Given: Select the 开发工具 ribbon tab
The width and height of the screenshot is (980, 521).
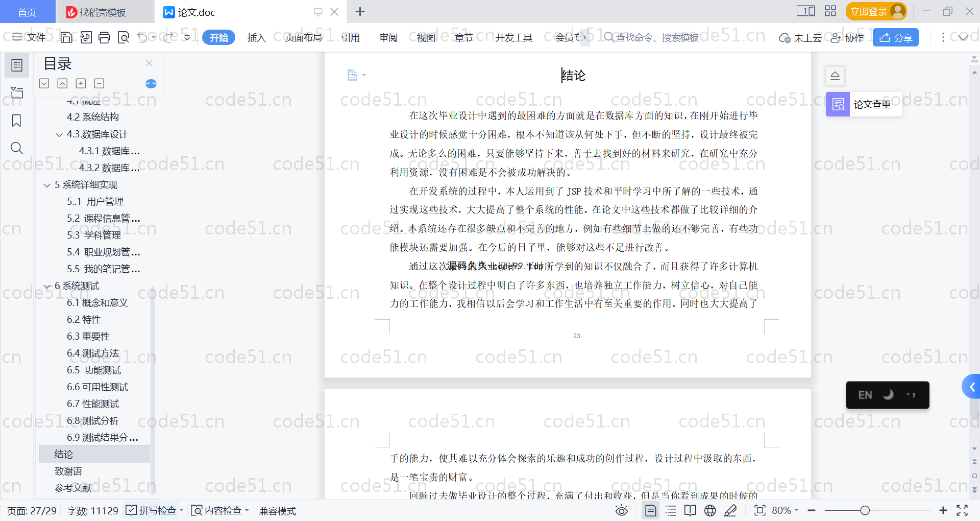Looking at the screenshot, I should (513, 37).
